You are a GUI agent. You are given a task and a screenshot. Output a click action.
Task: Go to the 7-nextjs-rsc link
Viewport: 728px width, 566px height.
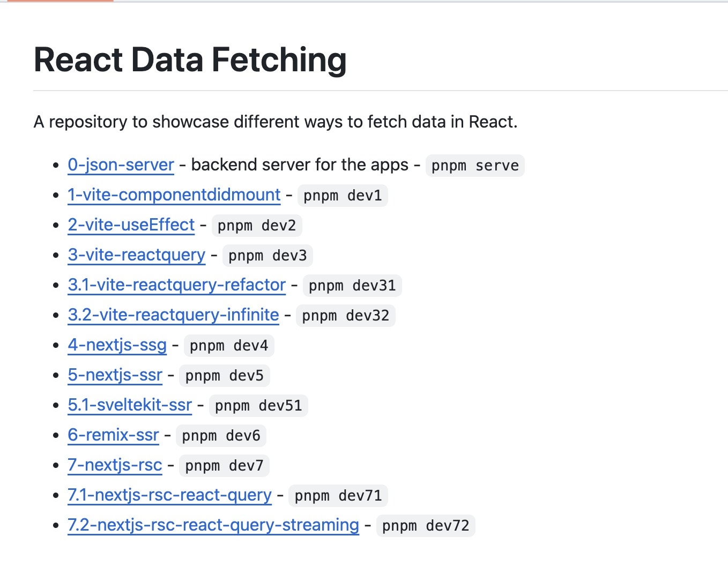coord(115,465)
